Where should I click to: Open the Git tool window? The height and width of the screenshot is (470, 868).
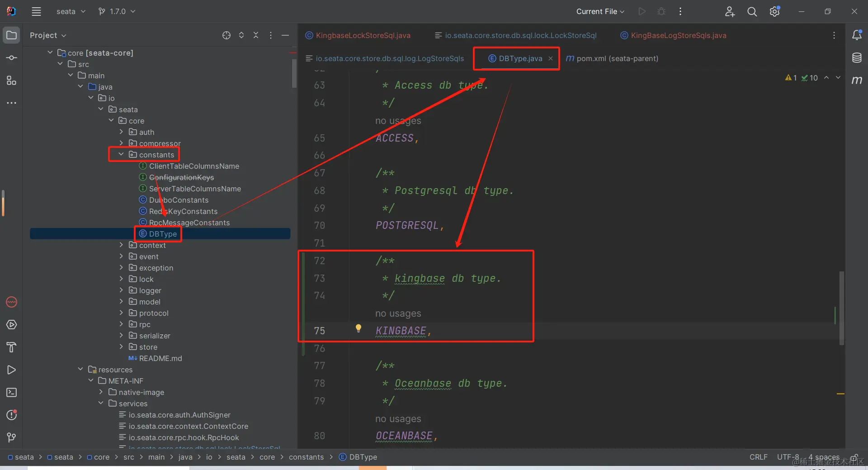(12, 437)
